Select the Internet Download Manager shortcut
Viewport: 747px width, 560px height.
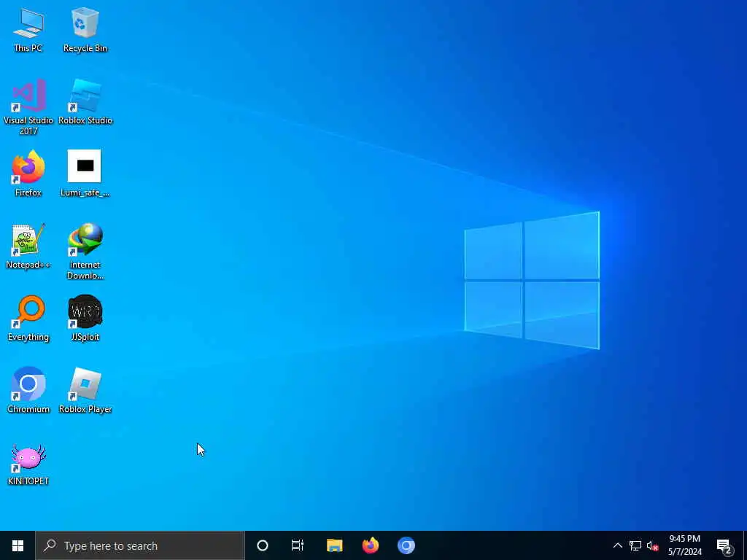[x=85, y=252]
